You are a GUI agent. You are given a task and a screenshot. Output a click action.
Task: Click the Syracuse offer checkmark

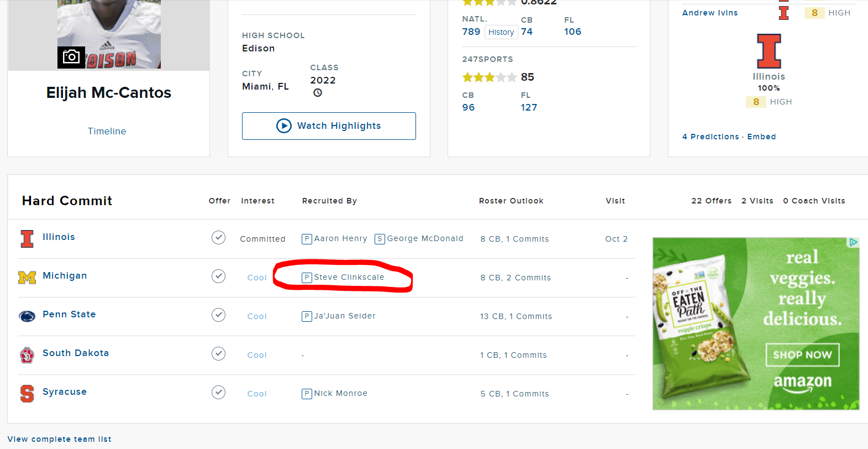click(218, 393)
